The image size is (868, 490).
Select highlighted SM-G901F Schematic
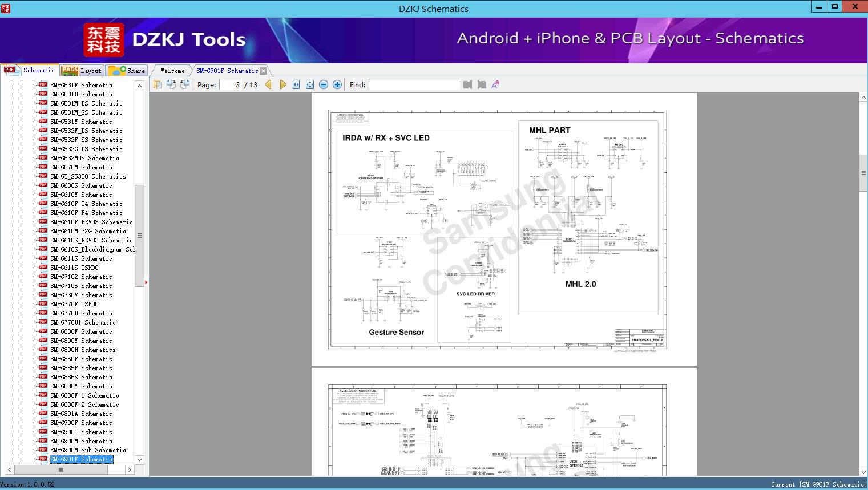(x=81, y=459)
